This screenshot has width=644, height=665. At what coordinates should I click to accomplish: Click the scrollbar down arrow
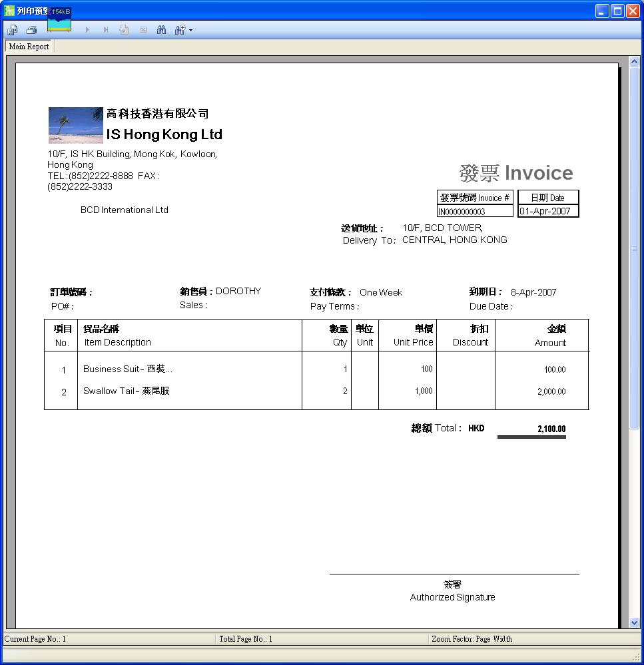pos(634,622)
